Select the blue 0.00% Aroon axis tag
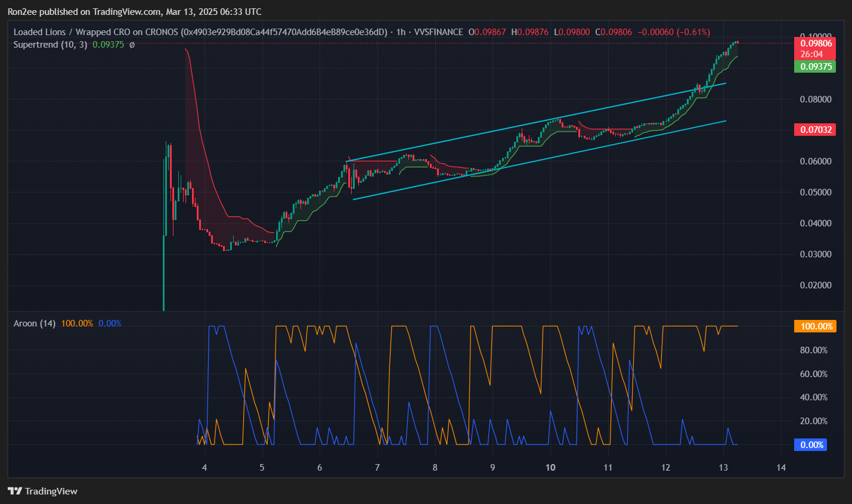The image size is (852, 504). click(811, 445)
